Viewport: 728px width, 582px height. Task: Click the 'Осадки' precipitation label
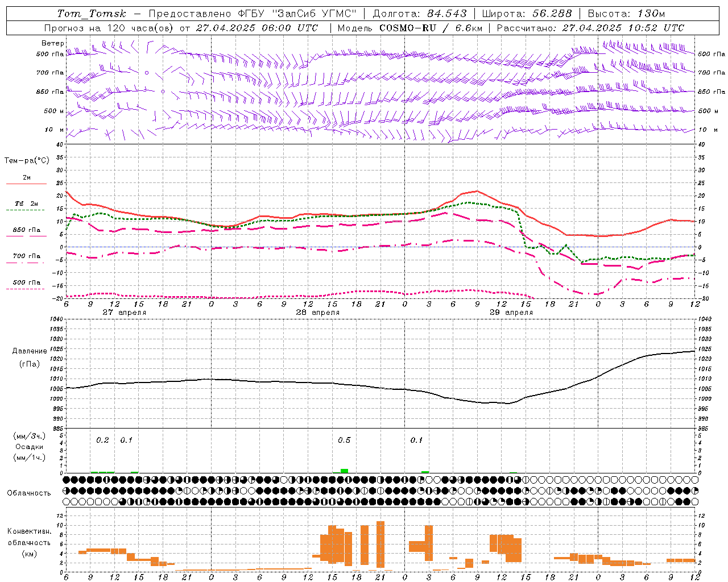tap(30, 447)
